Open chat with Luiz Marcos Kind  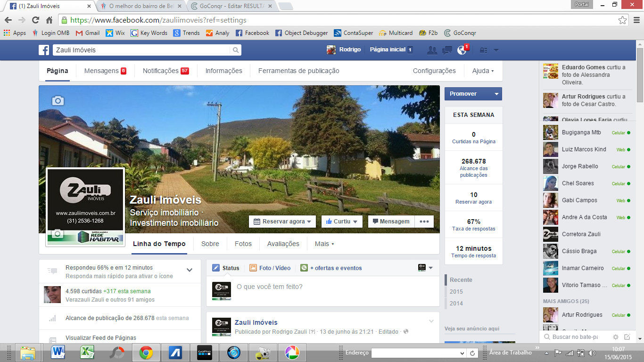pos(587,149)
